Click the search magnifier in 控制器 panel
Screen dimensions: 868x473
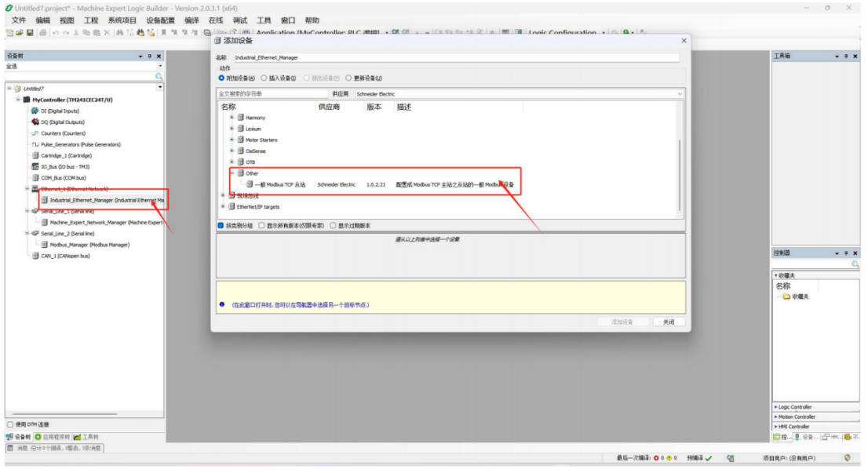pyautogui.click(x=855, y=264)
